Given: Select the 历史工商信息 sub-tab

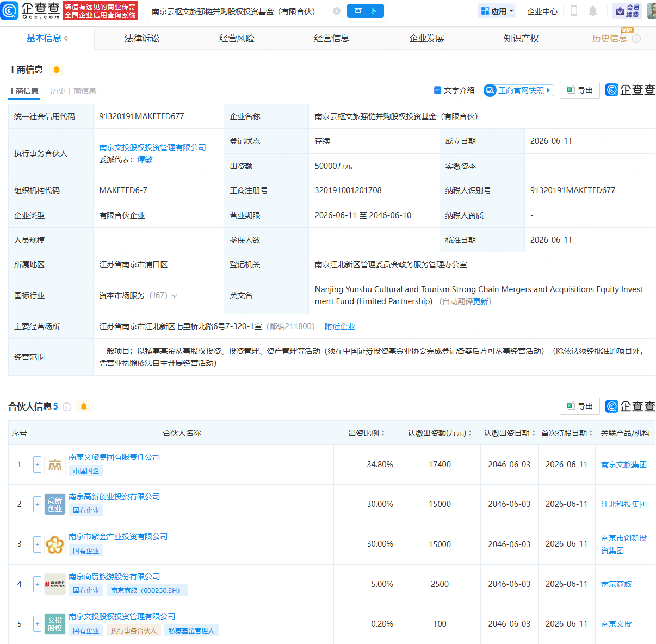Looking at the screenshot, I should click(73, 91).
